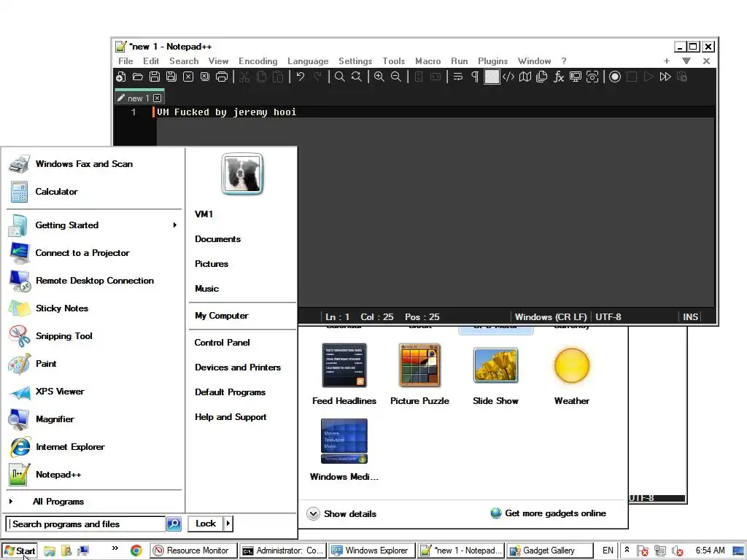Click the Print toolbar icon in Notepad++
Screen dimensions: 747x560
[222, 77]
